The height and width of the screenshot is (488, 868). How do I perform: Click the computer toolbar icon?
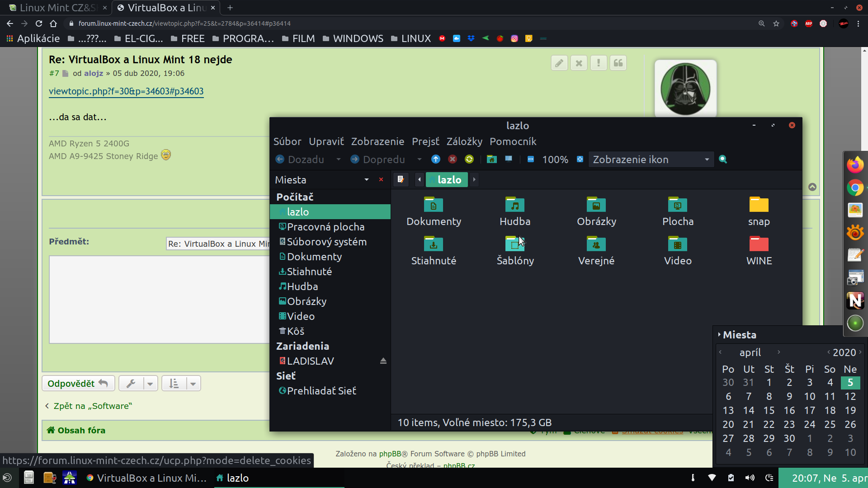(x=509, y=159)
